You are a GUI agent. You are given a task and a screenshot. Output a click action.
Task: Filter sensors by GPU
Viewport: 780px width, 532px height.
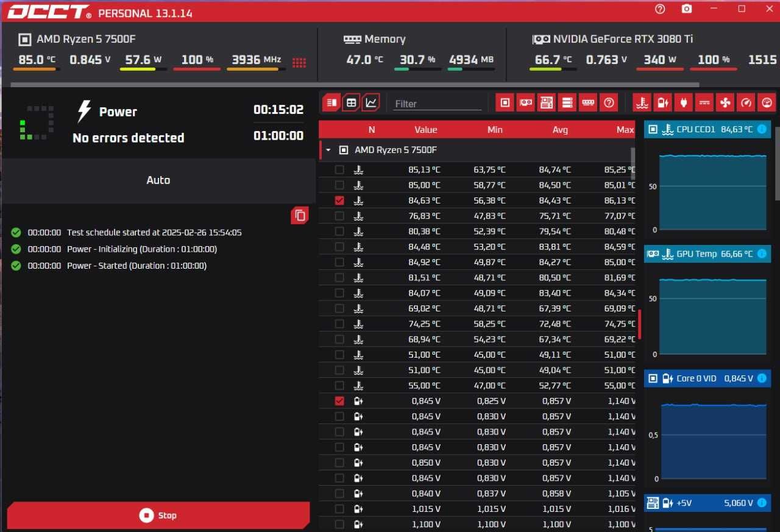pyautogui.click(x=525, y=102)
